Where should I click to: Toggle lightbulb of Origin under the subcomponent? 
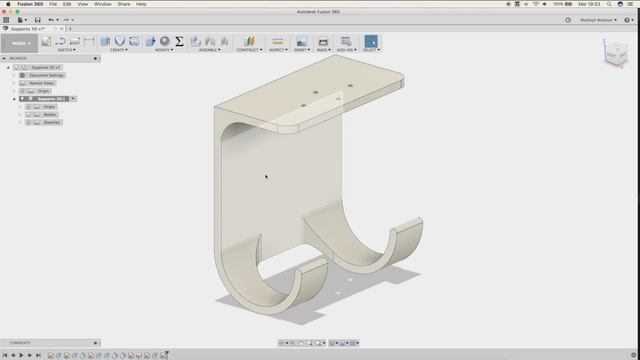28,107
